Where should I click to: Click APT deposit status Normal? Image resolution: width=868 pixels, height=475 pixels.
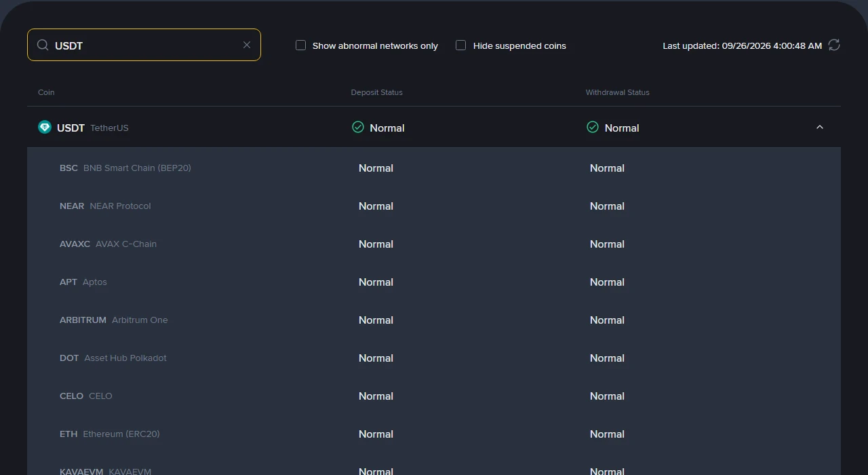(x=376, y=282)
